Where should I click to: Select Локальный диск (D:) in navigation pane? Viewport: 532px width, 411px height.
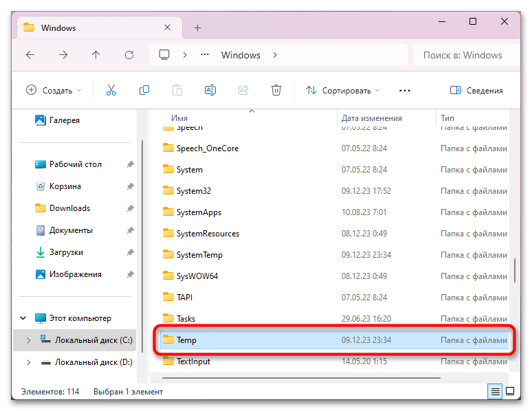pos(87,362)
